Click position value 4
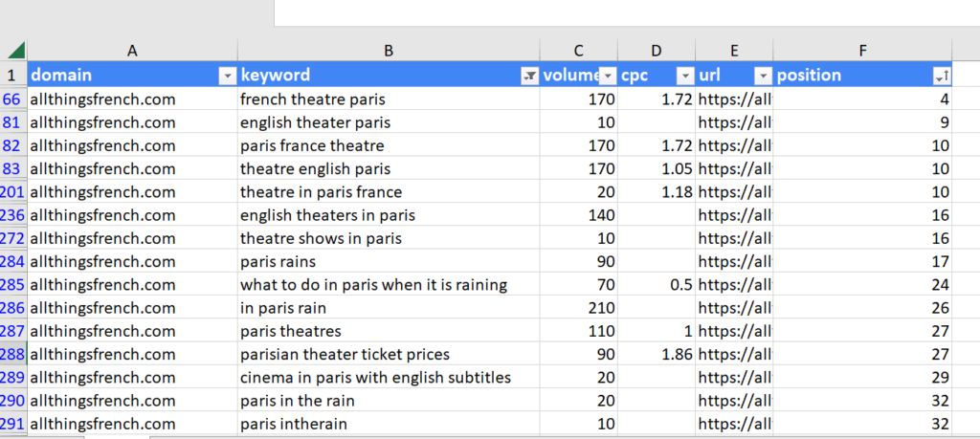The width and height of the screenshot is (980, 439). [x=862, y=99]
